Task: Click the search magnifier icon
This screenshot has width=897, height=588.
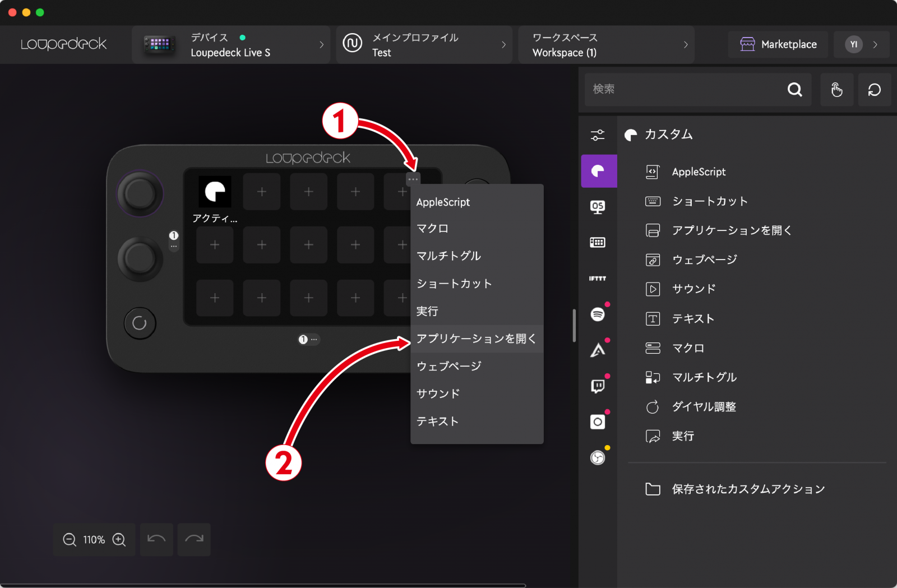Action: pos(794,89)
